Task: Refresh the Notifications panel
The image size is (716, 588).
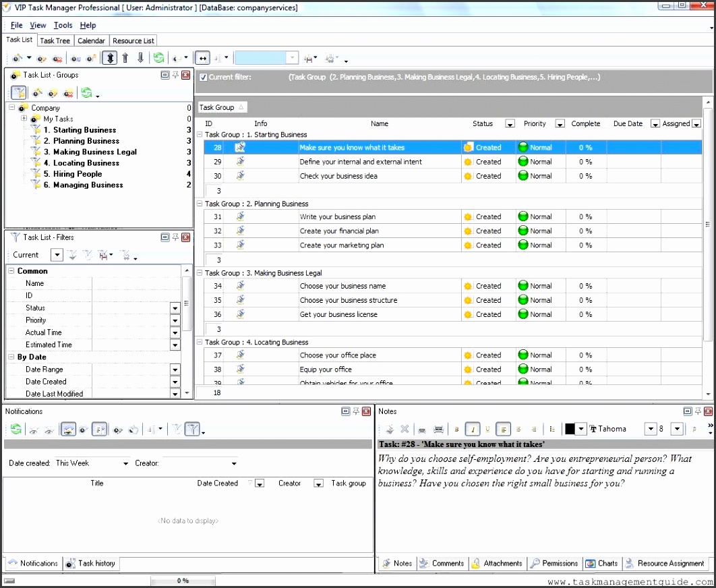Action: [16, 429]
